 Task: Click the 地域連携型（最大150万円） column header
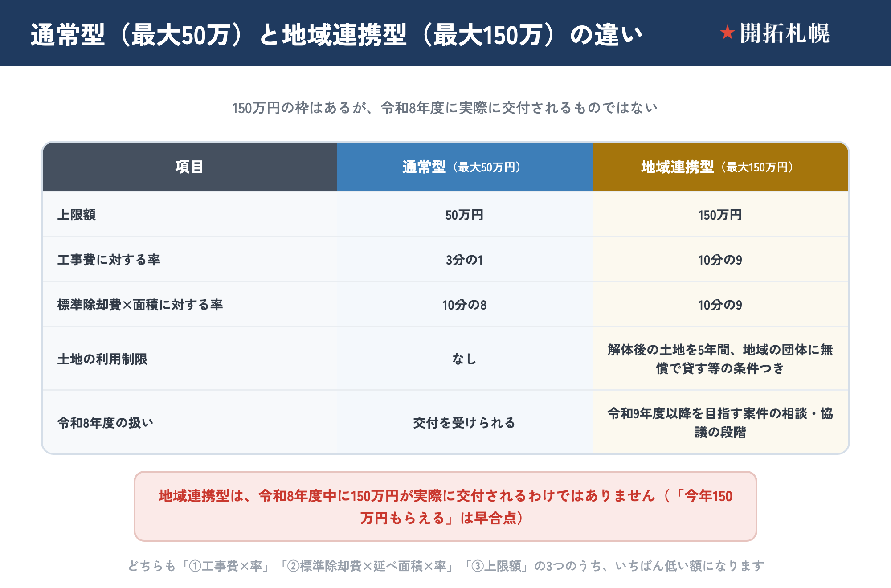pos(720,167)
